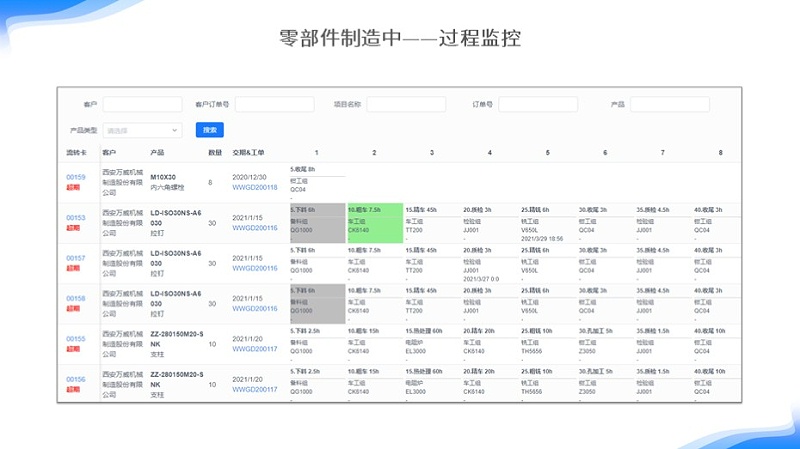Open flow card link 00156

tap(76, 379)
